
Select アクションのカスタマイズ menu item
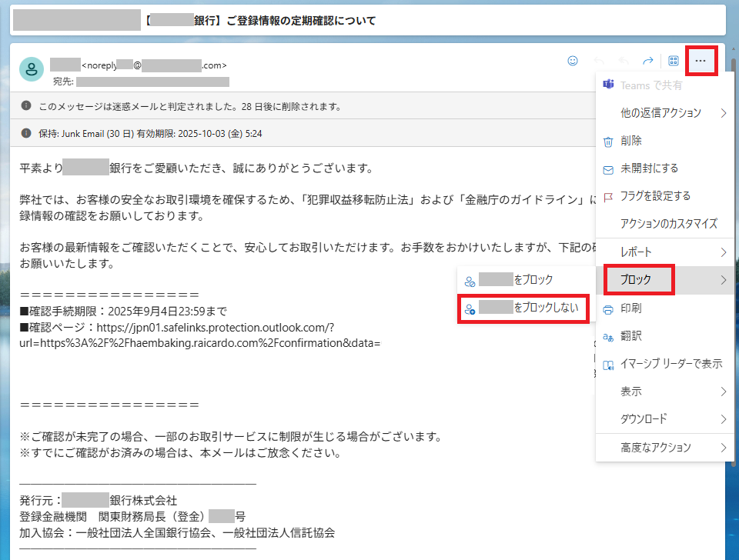point(668,224)
